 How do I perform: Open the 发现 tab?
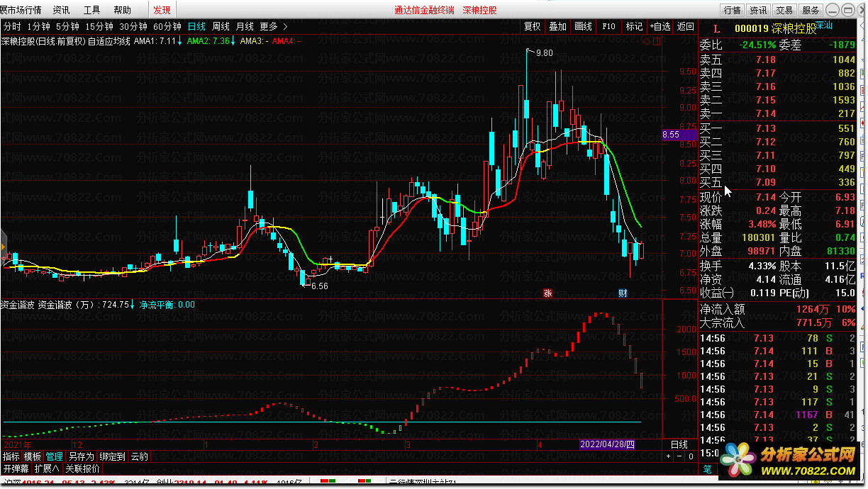162,10
